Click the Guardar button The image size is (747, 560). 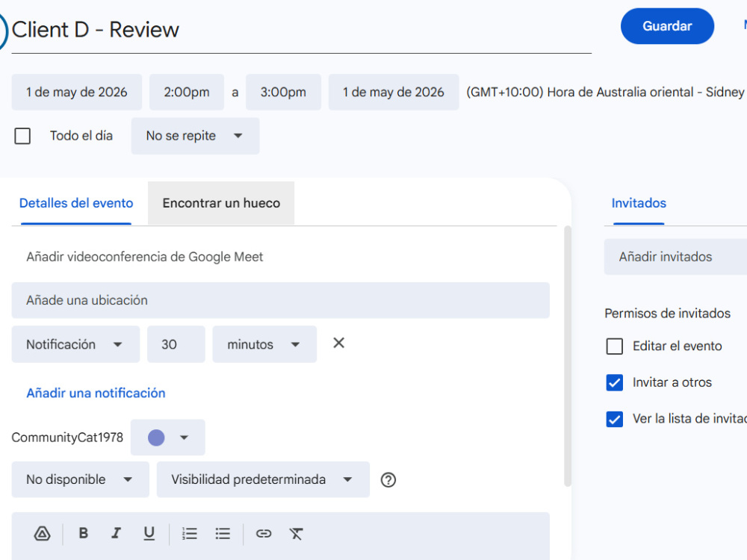coord(667,26)
